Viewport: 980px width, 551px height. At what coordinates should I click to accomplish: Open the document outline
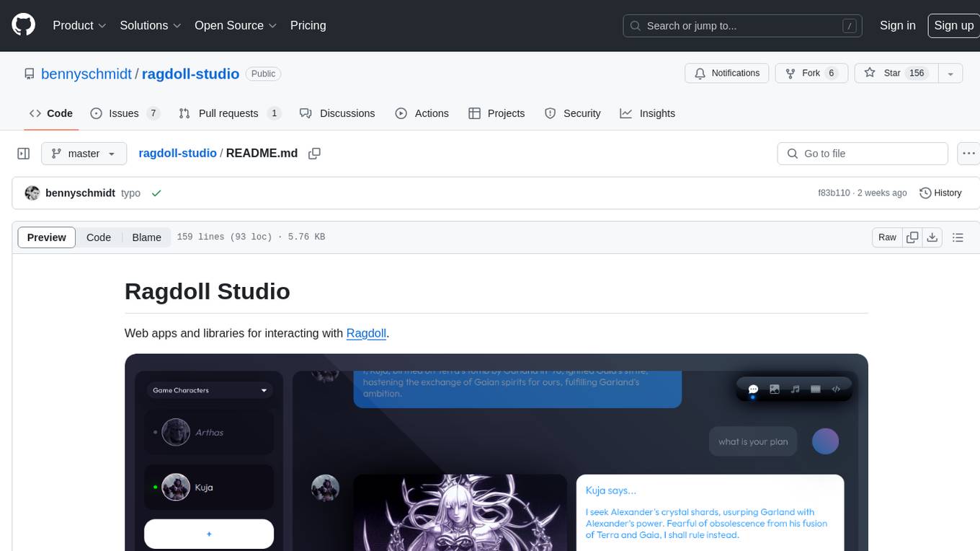click(958, 237)
